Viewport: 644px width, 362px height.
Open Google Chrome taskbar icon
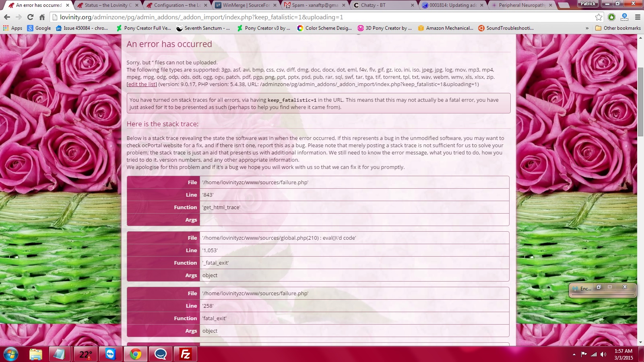(x=135, y=354)
